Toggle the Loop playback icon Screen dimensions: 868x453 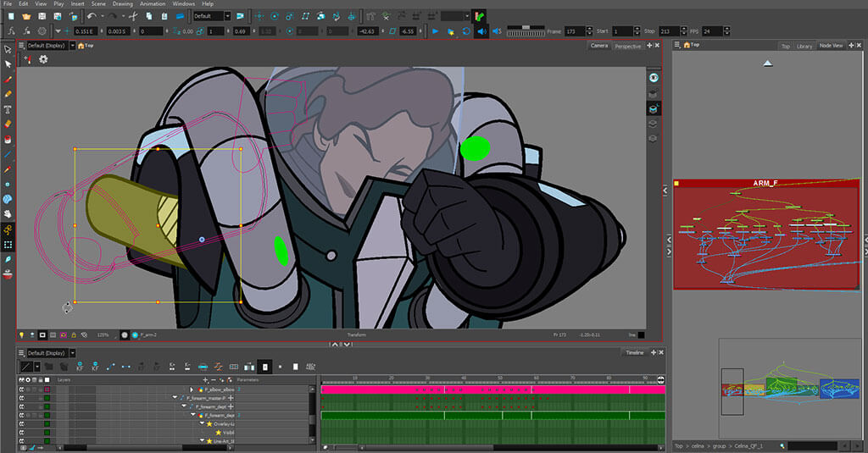pos(466,31)
